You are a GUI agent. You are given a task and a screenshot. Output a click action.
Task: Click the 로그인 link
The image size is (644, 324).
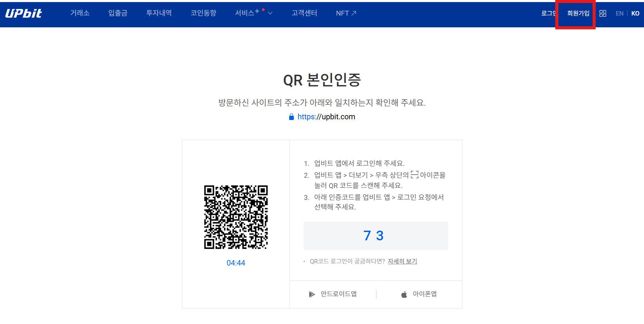pyautogui.click(x=548, y=13)
